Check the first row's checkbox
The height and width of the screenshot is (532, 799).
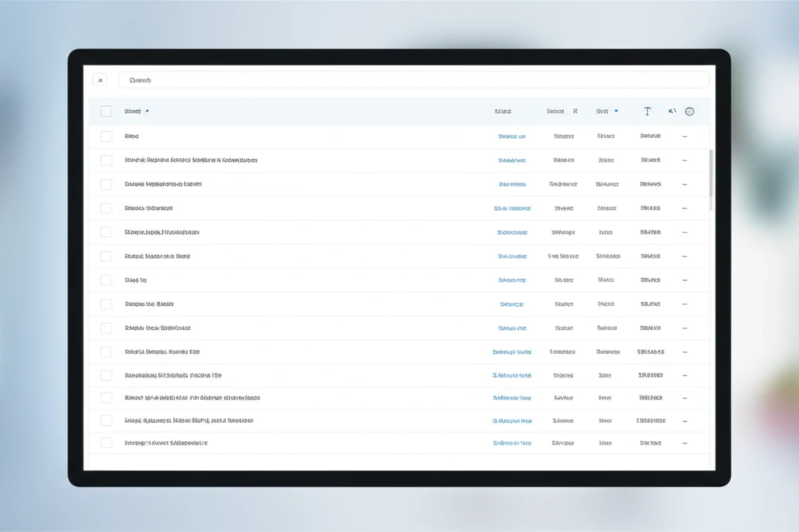(x=106, y=137)
